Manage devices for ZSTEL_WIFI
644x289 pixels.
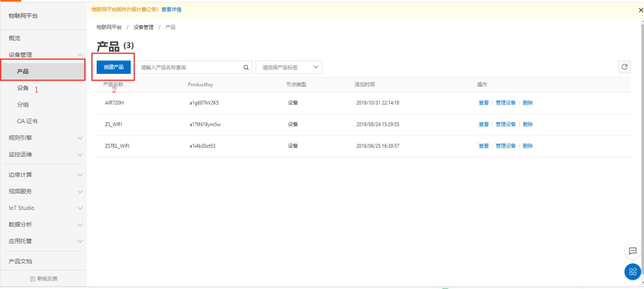click(506, 146)
